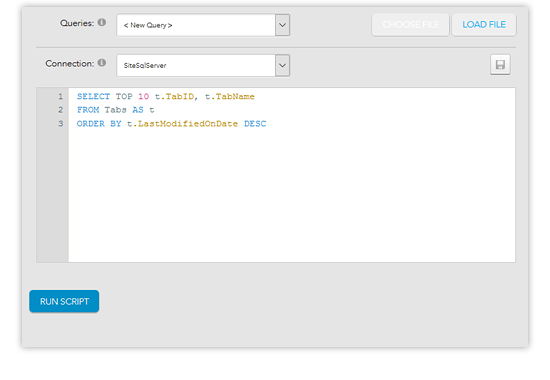This screenshot has width=550, height=380.
Task: Click the AS keyword on line 2
Action: (138, 110)
